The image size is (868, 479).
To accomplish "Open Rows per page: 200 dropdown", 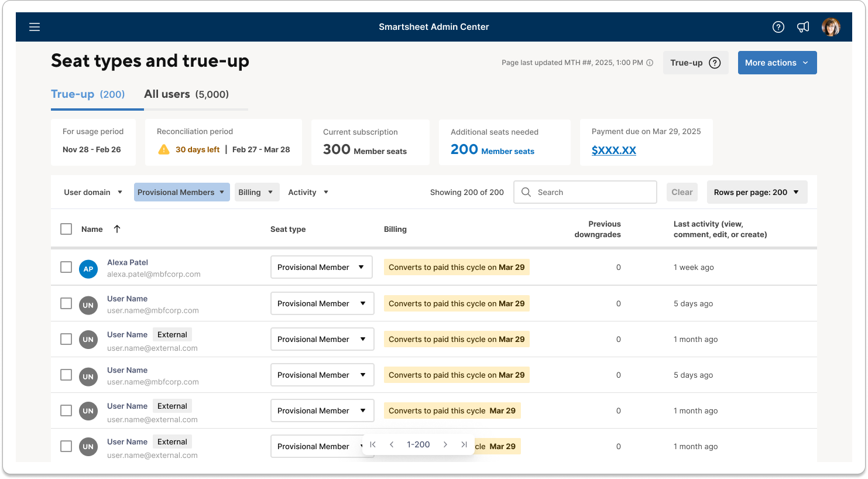I will point(757,192).
